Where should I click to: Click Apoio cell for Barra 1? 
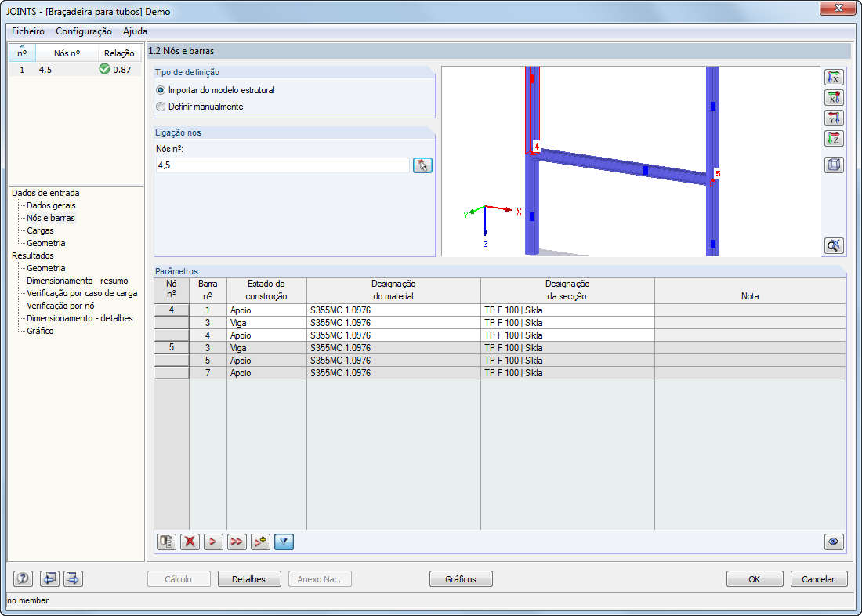pos(266,310)
